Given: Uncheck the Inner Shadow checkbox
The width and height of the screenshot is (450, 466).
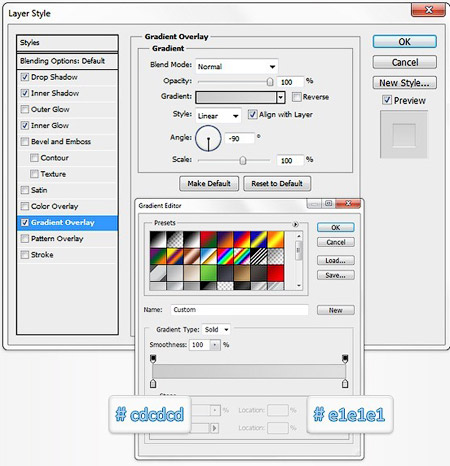Looking at the screenshot, I should (x=25, y=93).
